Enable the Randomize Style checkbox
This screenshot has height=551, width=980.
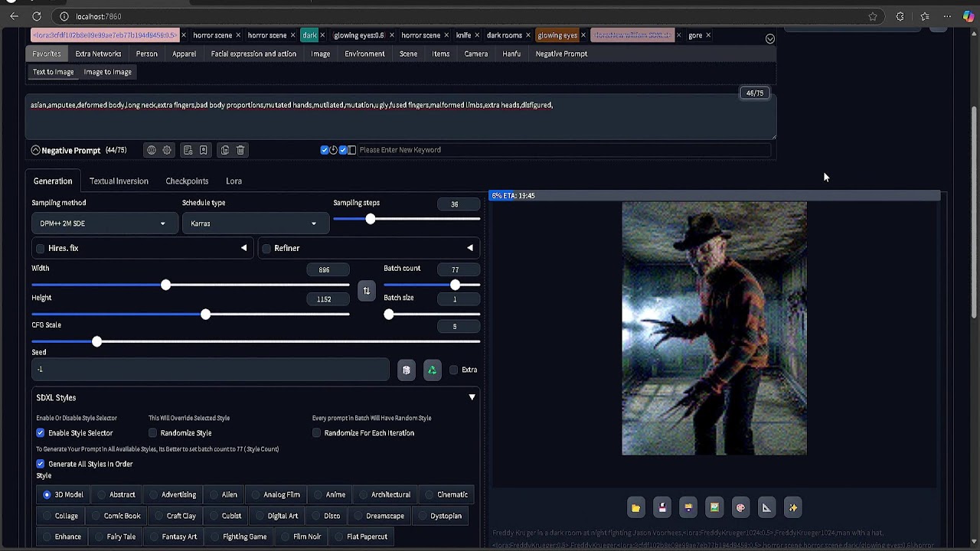pos(153,433)
